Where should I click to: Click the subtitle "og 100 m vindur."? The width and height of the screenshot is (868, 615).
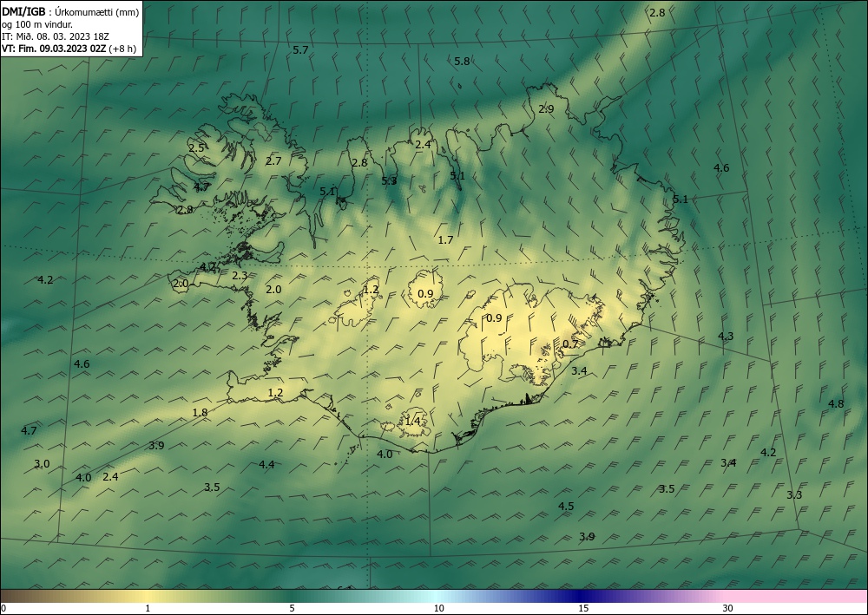[x=37, y=24]
